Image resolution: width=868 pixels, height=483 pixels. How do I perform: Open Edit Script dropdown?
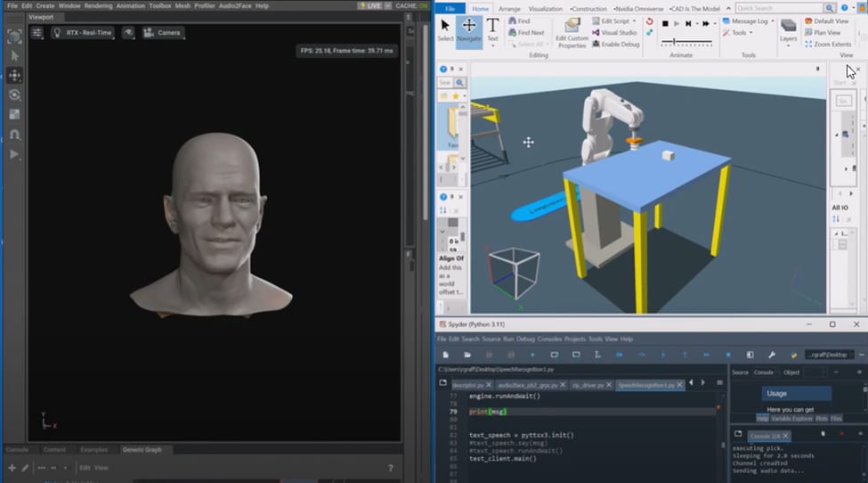(614, 21)
